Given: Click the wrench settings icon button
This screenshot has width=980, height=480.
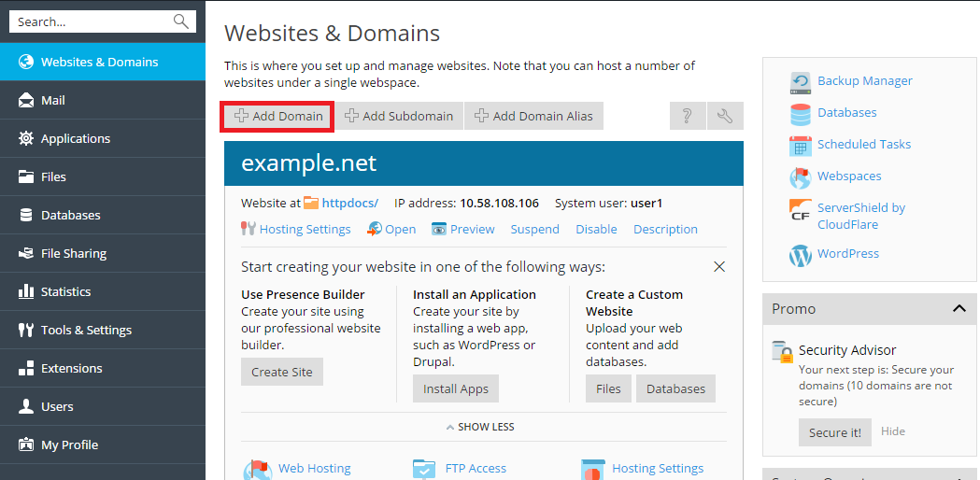Looking at the screenshot, I should coord(725,116).
